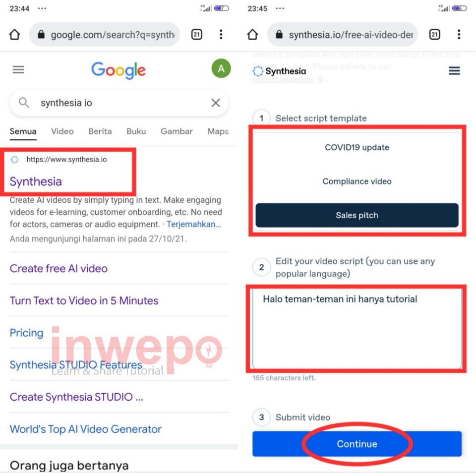Select the COVID19 update template

pos(357,147)
